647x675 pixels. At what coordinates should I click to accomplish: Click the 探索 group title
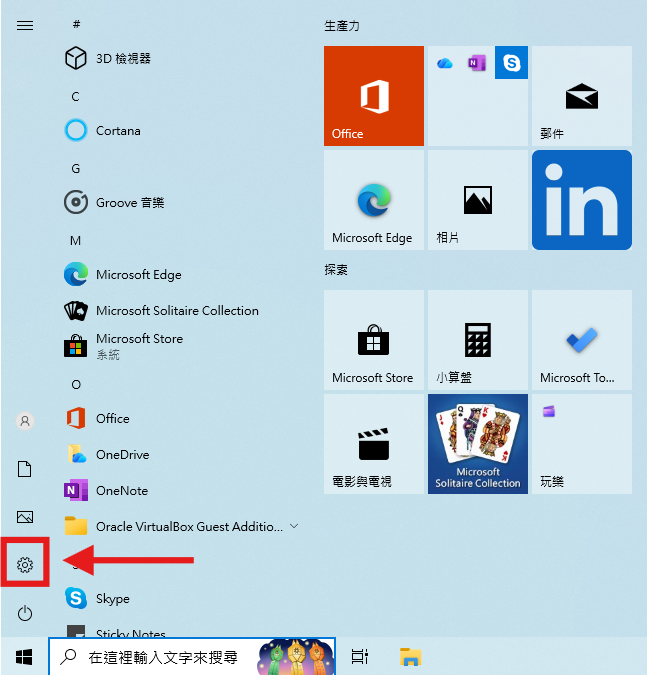click(336, 270)
